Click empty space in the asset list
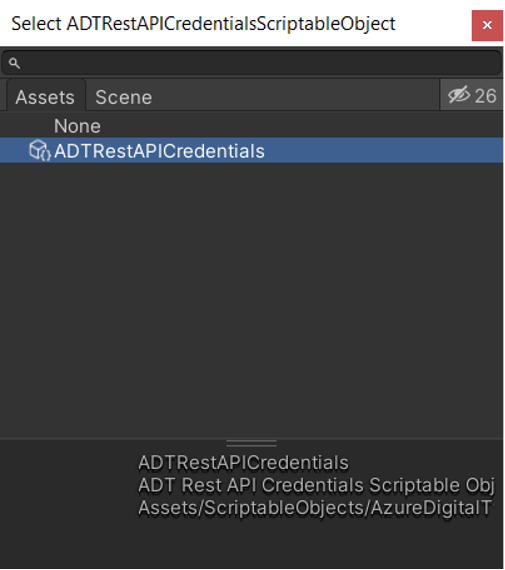 (x=252, y=300)
